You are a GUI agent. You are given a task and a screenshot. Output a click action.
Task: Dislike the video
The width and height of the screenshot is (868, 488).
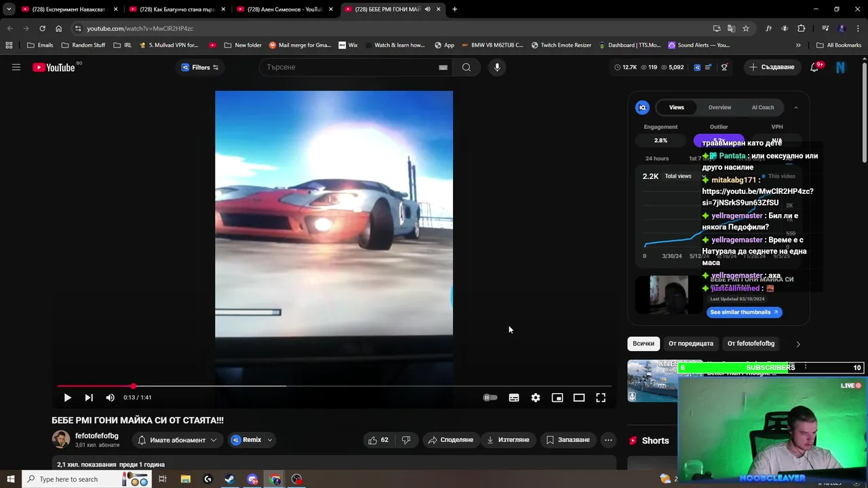click(406, 440)
